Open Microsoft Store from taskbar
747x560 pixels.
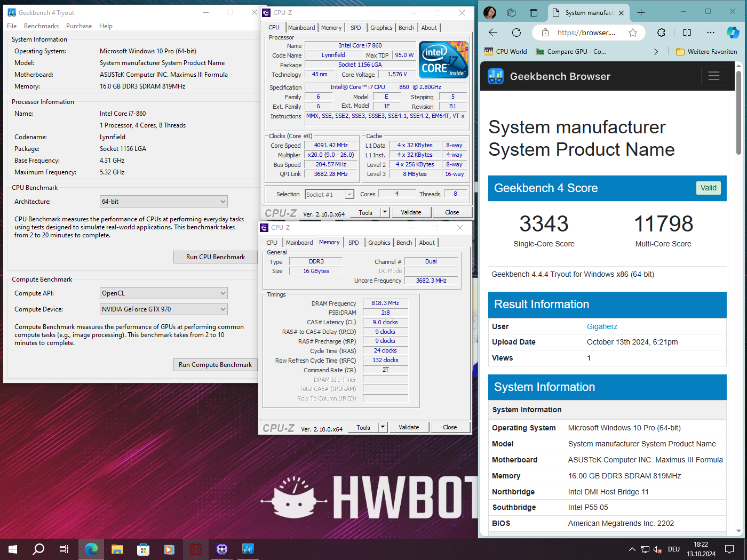coord(143,549)
